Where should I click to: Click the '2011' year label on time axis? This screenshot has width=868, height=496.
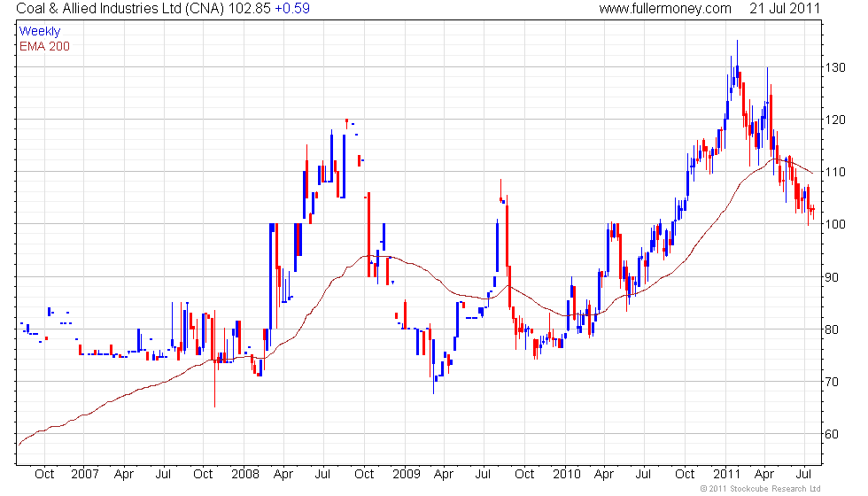(x=726, y=475)
